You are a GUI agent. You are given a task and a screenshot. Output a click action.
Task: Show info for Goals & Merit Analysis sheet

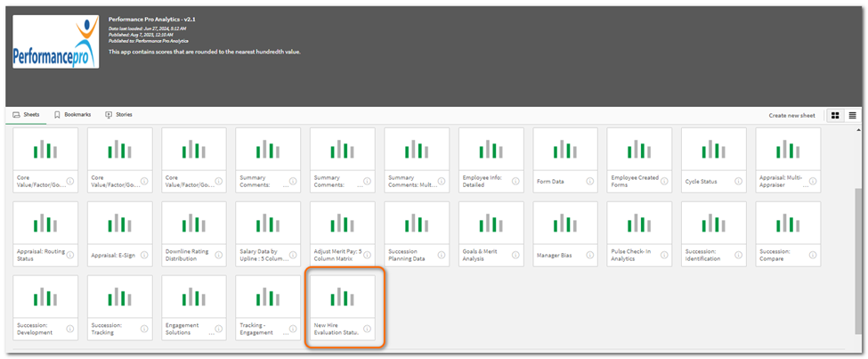[x=515, y=255]
